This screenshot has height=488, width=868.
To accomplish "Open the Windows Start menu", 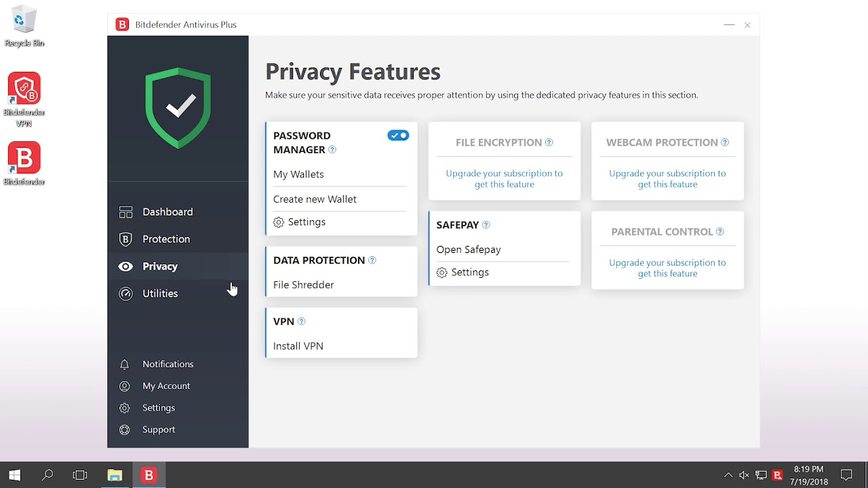I will [x=14, y=475].
